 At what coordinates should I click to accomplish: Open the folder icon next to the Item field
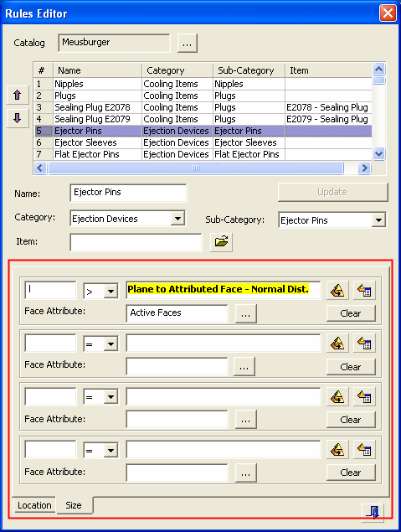click(221, 242)
